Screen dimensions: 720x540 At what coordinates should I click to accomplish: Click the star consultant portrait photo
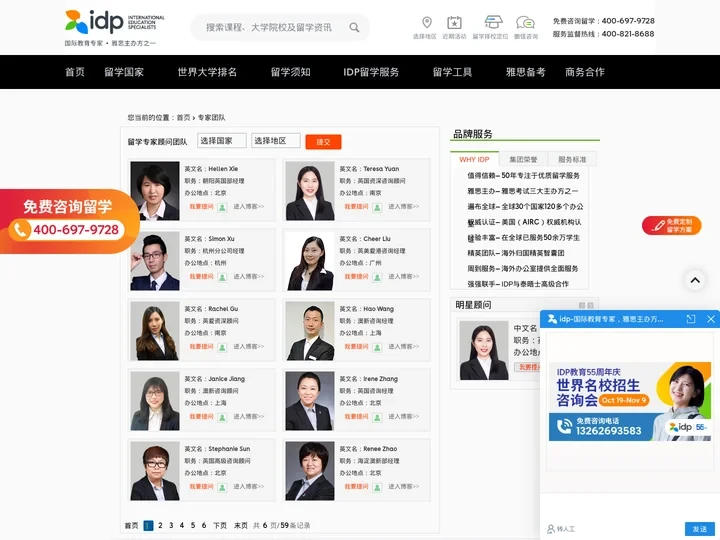pyautogui.click(x=484, y=350)
